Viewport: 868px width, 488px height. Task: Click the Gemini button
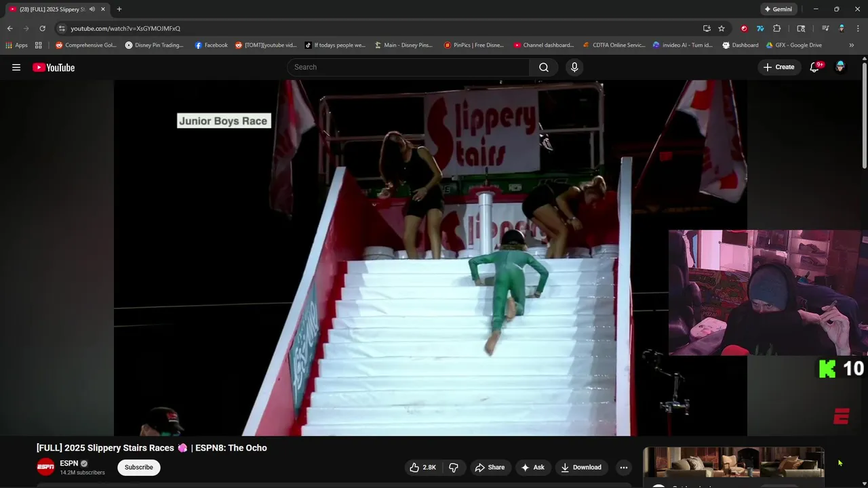(x=778, y=9)
